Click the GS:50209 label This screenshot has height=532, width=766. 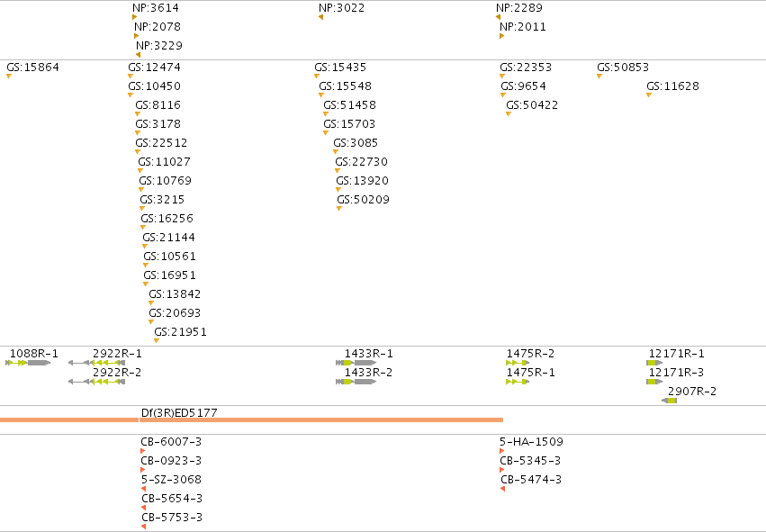tap(363, 200)
